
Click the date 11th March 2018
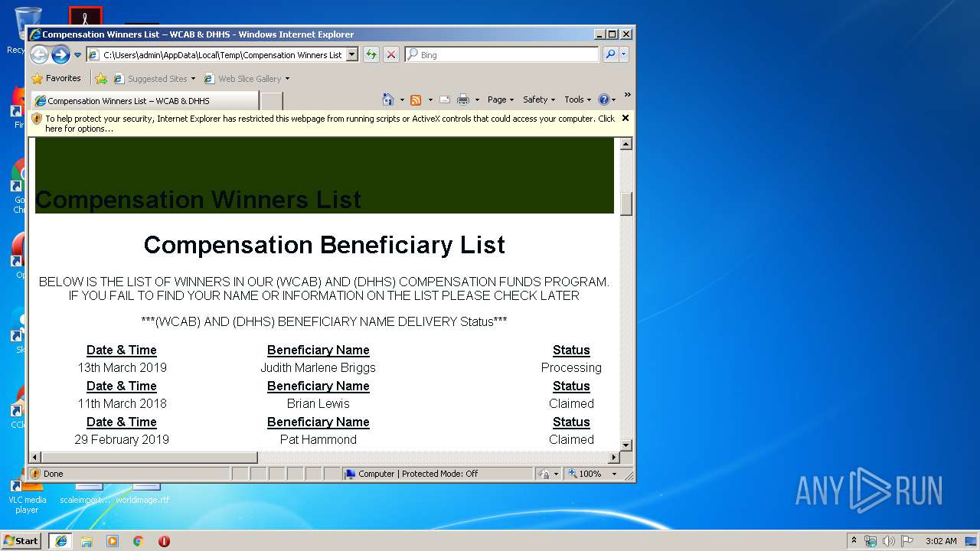click(x=122, y=403)
